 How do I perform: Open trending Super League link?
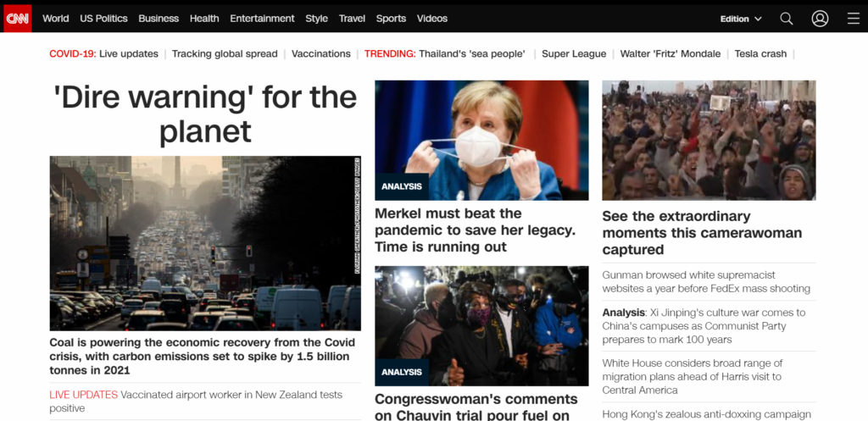(x=574, y=53)
